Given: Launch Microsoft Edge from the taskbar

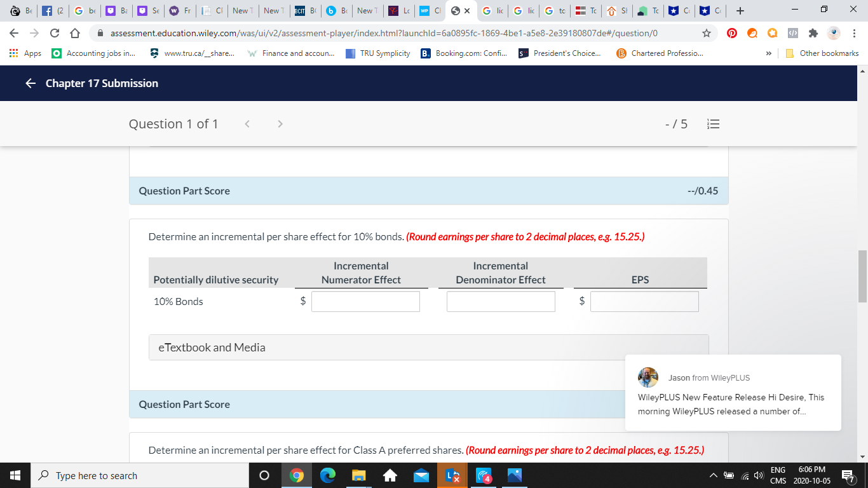Looking at the screenshot, I should coord(328,475).
